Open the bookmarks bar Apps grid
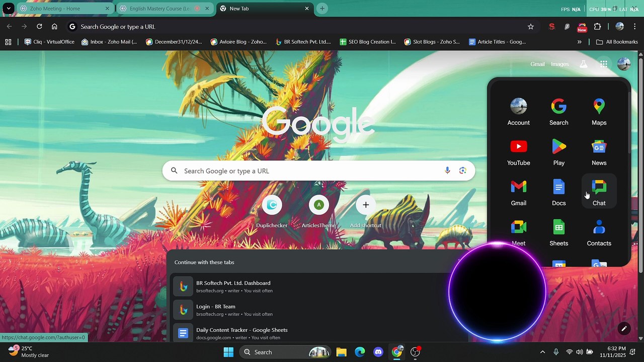Image resolution: width=644 pixels, height=362 pixels. tap(8, 42)
